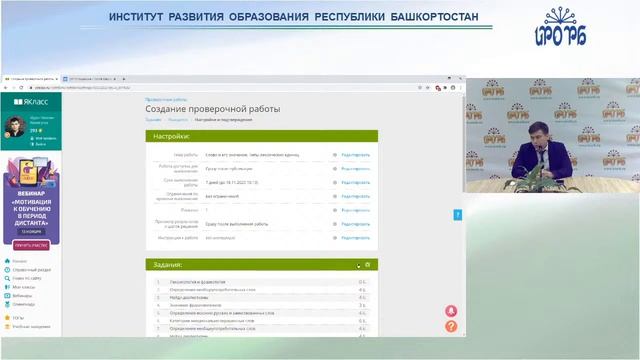This screenshot has width=640, height=360.
Task: Click the page vertical scrollbar
Action: 463,214
